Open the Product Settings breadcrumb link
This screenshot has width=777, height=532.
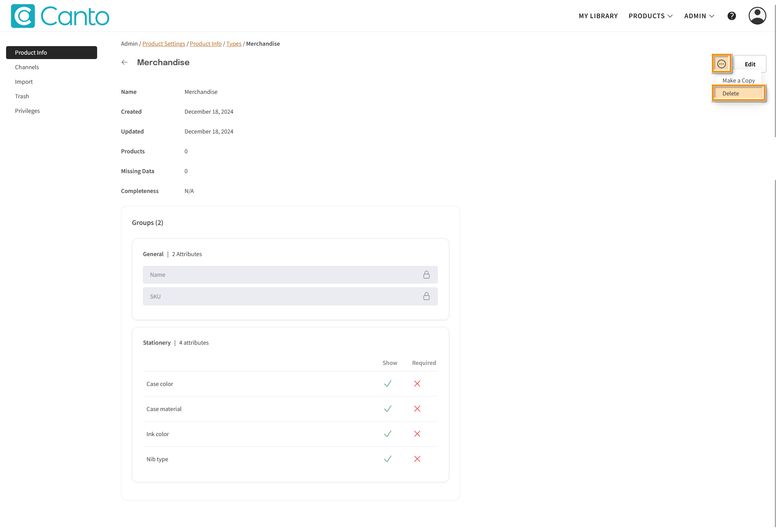163,44
